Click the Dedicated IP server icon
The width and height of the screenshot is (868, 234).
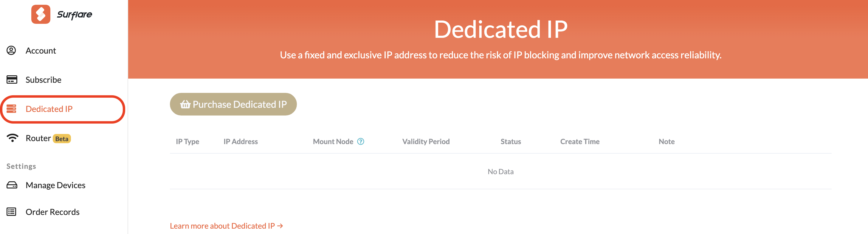coord(11,109)
